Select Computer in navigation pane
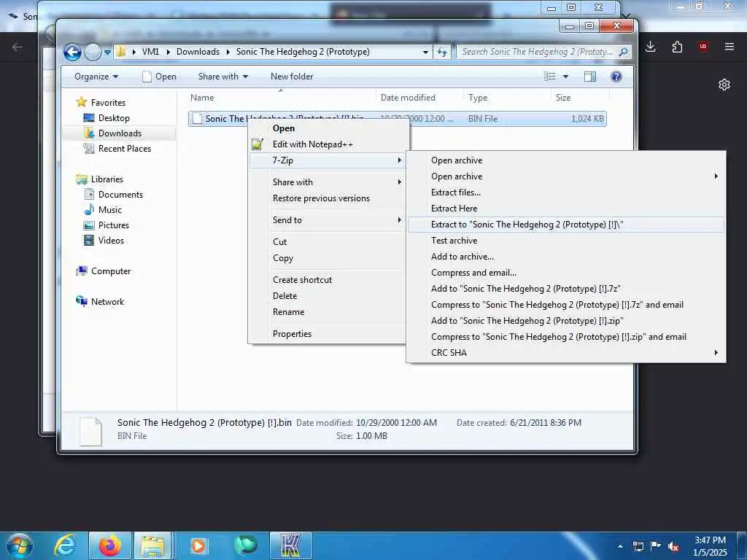Viewport: 747px width, 560px height. tap(111, 271)
